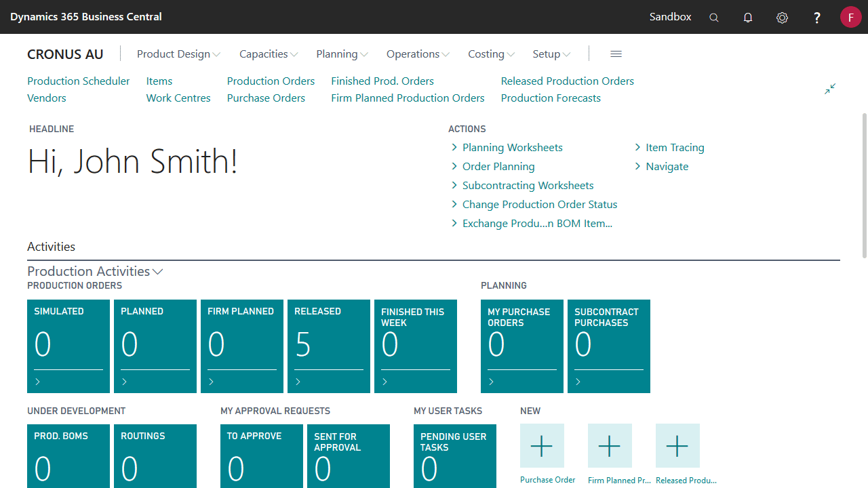Click plus icon for Released Production Order

[677, 446]
